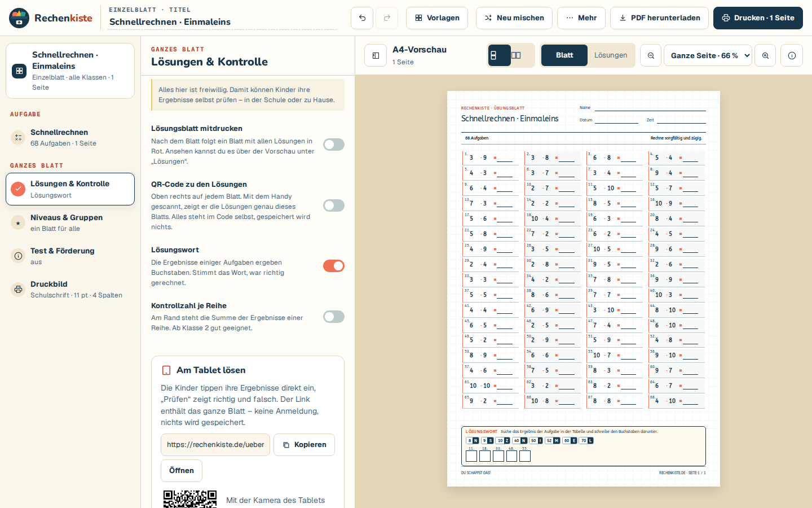Viewport: 812px width, 508px height.
Task: Copy the tablet link with Kopieren
Action: click(x=304, y=445)
